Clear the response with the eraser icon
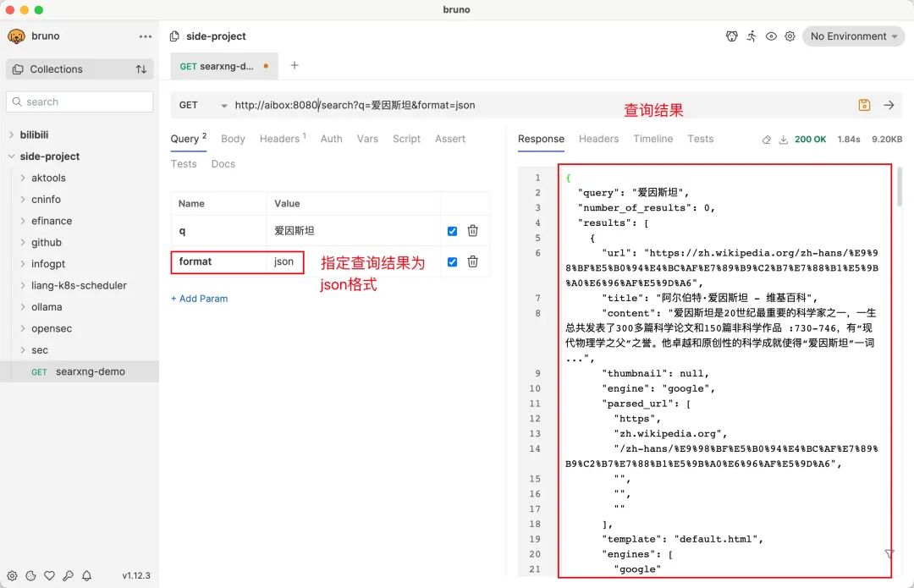The image size is (914, 588). click(x=766, y=140)
